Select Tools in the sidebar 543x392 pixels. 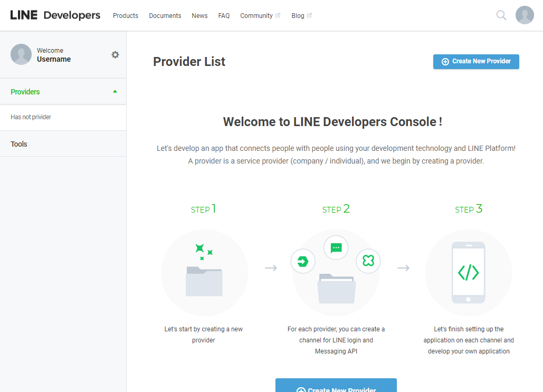[x=19, y=144]
